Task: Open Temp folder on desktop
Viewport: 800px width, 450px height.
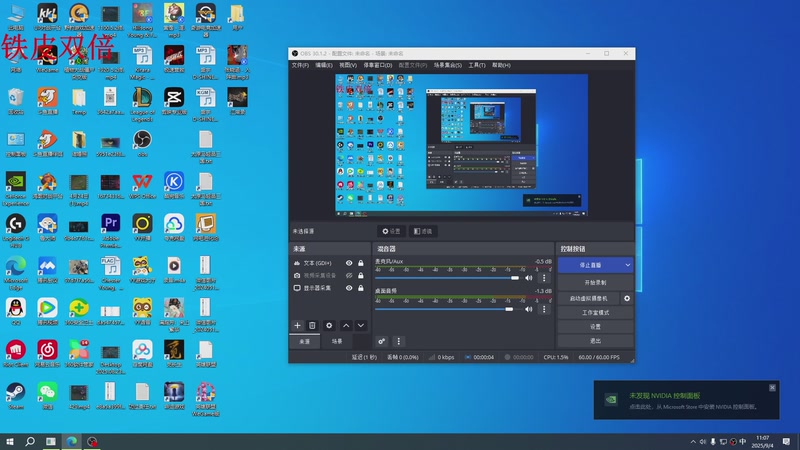Action: click(79, 101)
